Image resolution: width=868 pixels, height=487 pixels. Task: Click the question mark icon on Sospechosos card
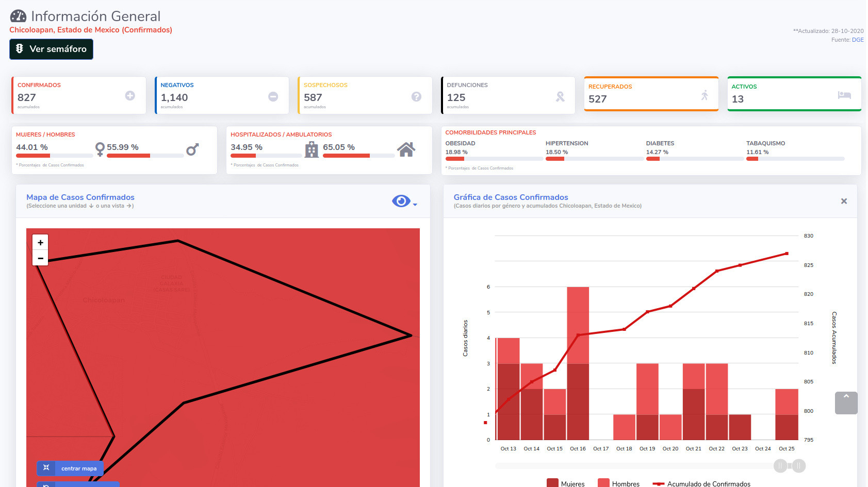click(x=416, y=96)
